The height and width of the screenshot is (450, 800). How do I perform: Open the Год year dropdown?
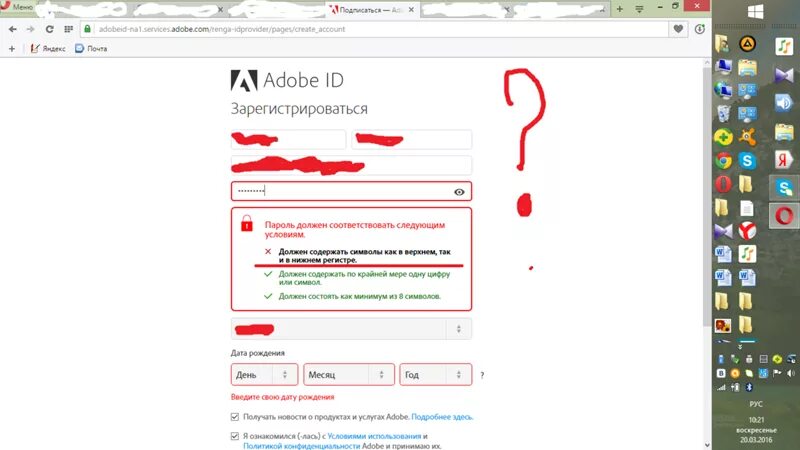coord(436,374)
